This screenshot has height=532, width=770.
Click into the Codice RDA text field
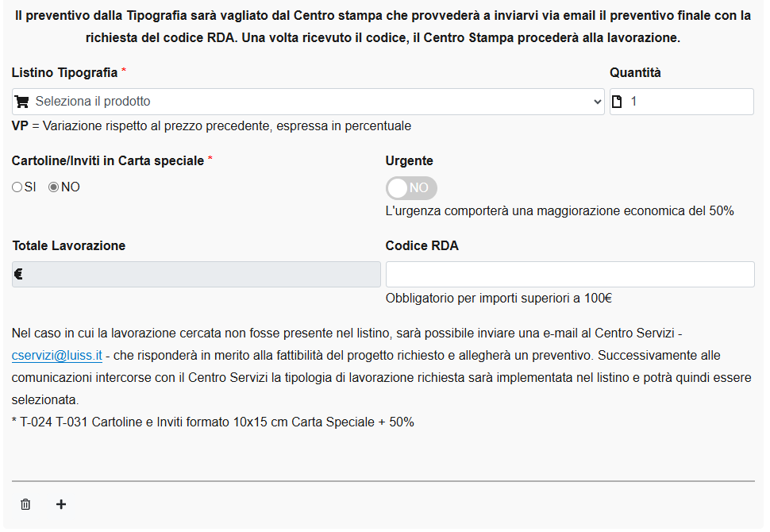[x=570, y=274]
